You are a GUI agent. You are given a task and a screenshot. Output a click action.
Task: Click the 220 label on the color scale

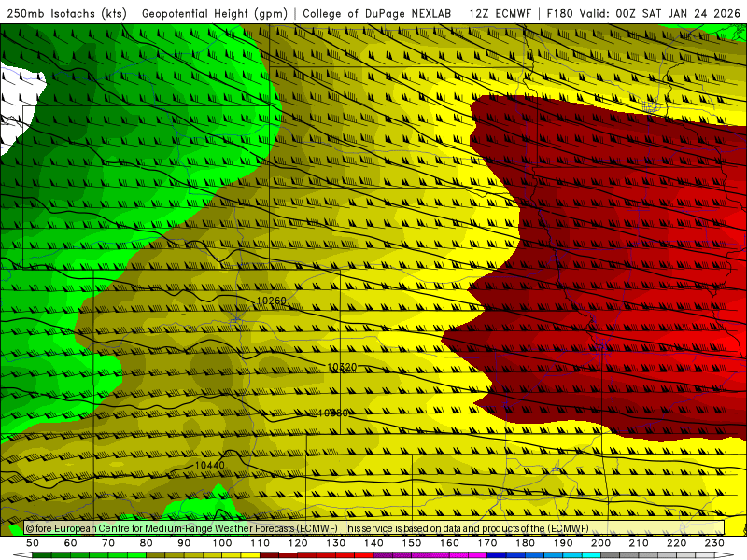click(676, 543)
